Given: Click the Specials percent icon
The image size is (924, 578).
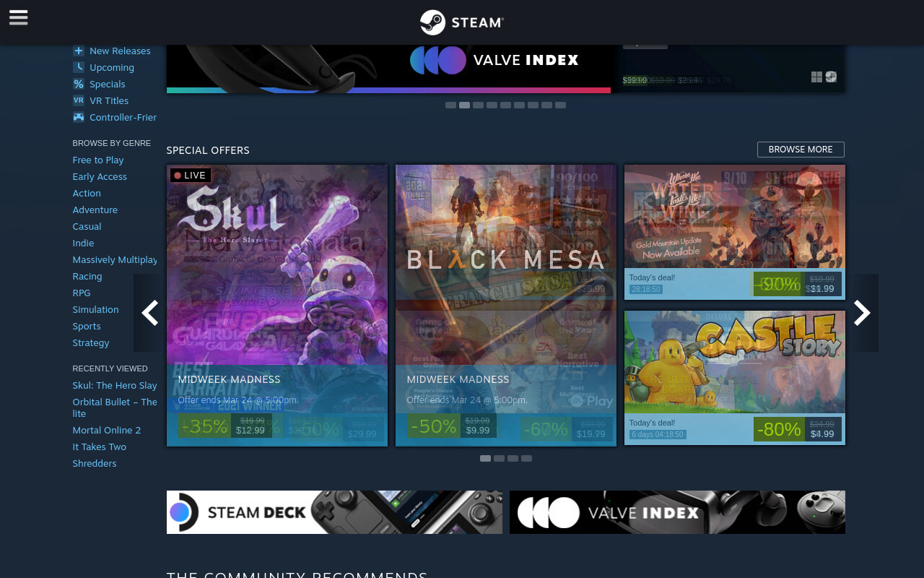Looking at the screenshot, I should coord(79,84).
